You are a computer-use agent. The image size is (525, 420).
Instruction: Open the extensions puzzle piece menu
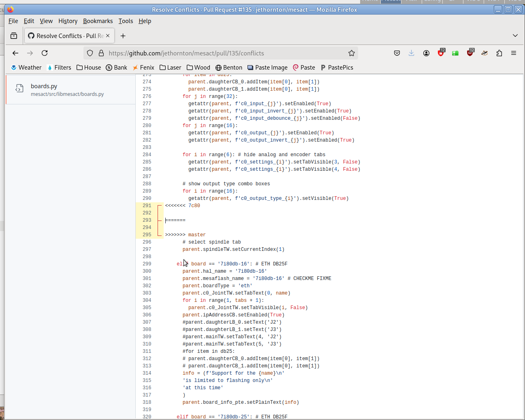499,53
